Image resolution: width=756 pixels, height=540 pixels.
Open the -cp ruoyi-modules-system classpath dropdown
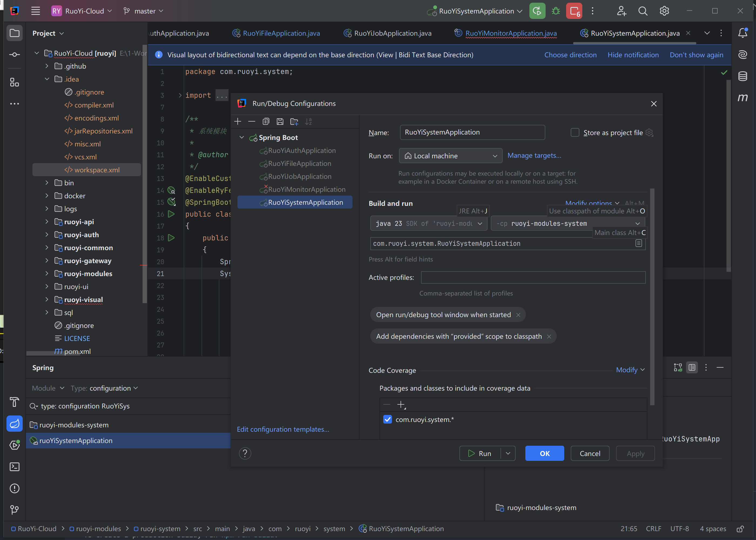[568, 223]
